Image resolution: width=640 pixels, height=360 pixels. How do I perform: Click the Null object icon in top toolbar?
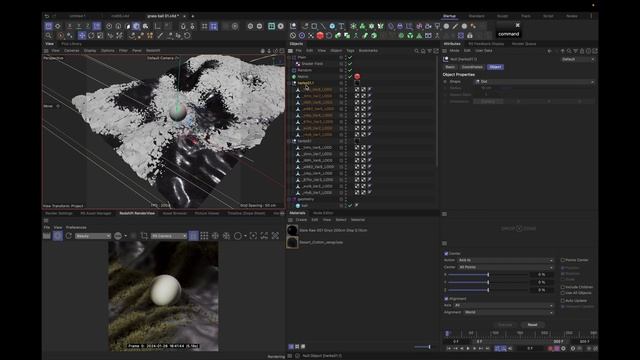coord(293,26)
